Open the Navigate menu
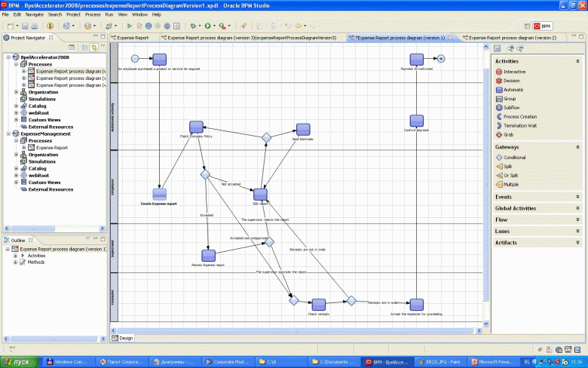 click(35, 14)
